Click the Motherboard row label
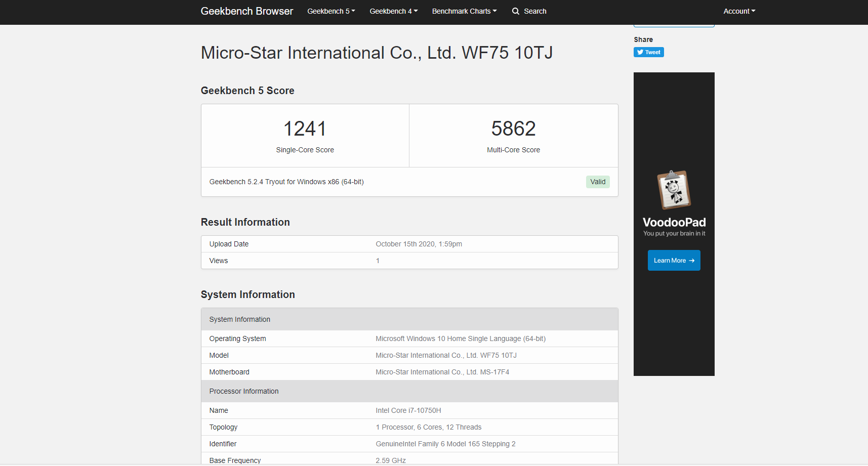The width and height of the screenshot is (868, 466). 229,372
